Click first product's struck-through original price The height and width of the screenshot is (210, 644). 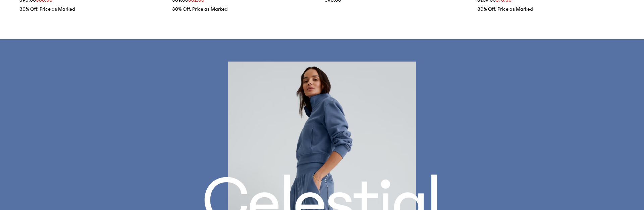[28, 1]
